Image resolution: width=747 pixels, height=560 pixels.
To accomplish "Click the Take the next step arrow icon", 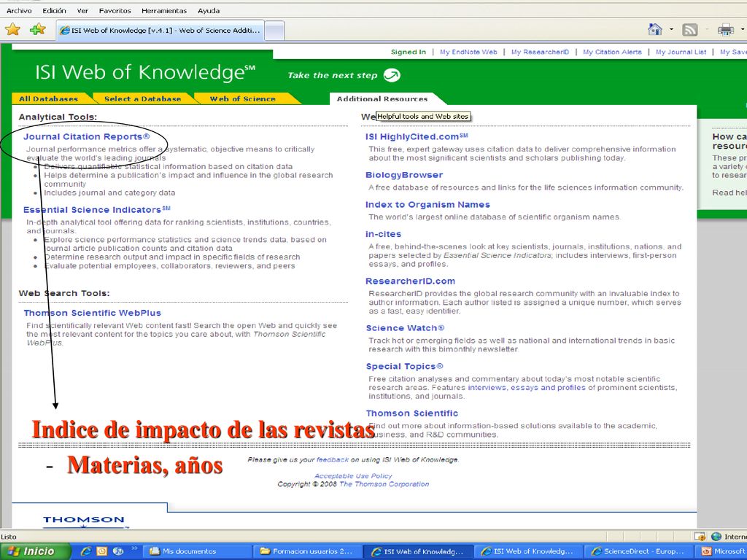I will click(392, 75).
